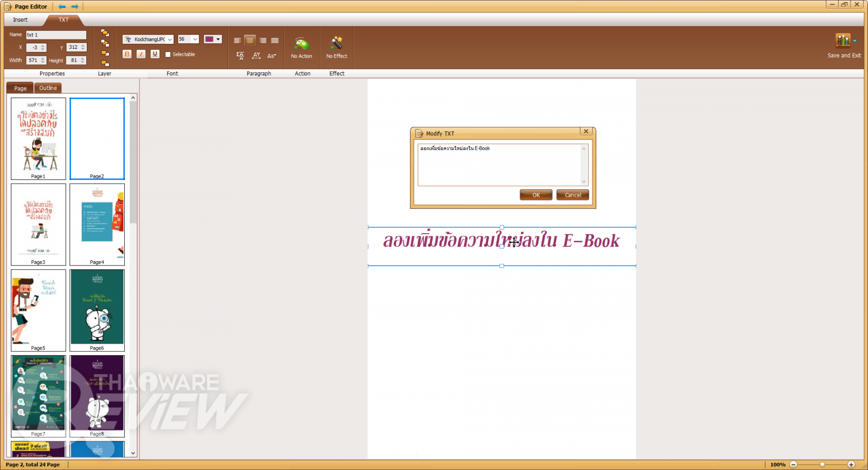868x470 pixels.
Task: Justify the paragraph text
Action: click(x=275, y=40)
